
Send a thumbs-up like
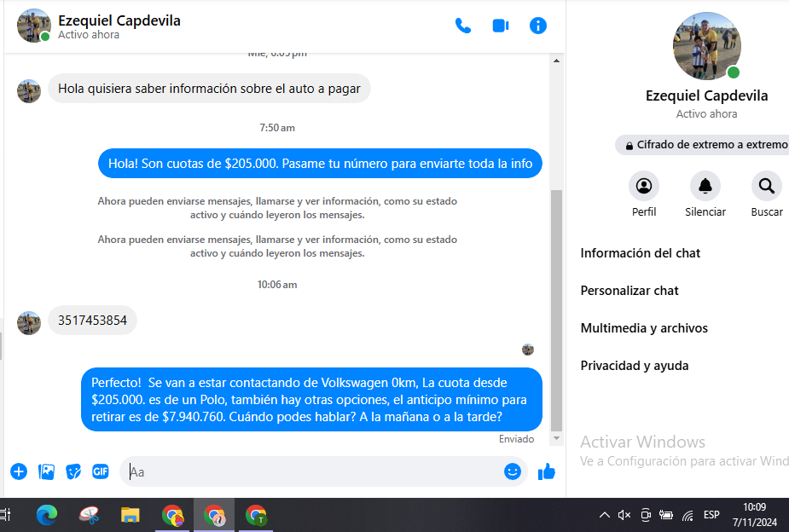(547, 471)
